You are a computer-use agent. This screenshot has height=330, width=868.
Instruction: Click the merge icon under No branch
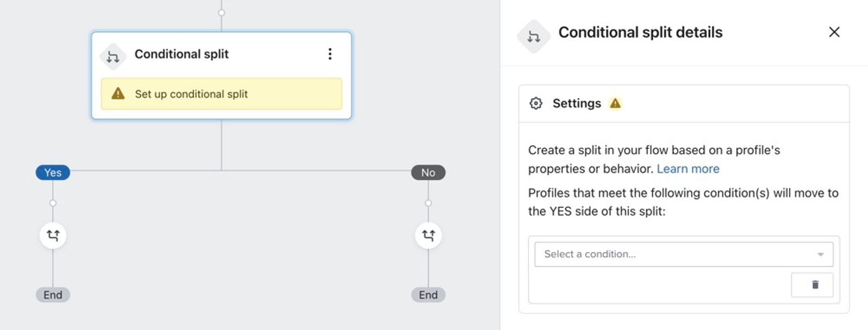pos(429,236)
